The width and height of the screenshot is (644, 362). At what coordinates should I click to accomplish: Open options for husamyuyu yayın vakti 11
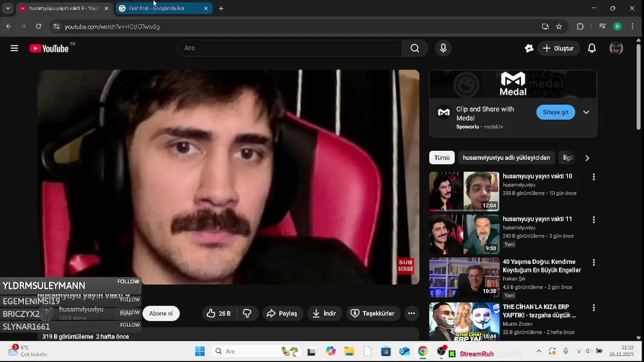594,220
